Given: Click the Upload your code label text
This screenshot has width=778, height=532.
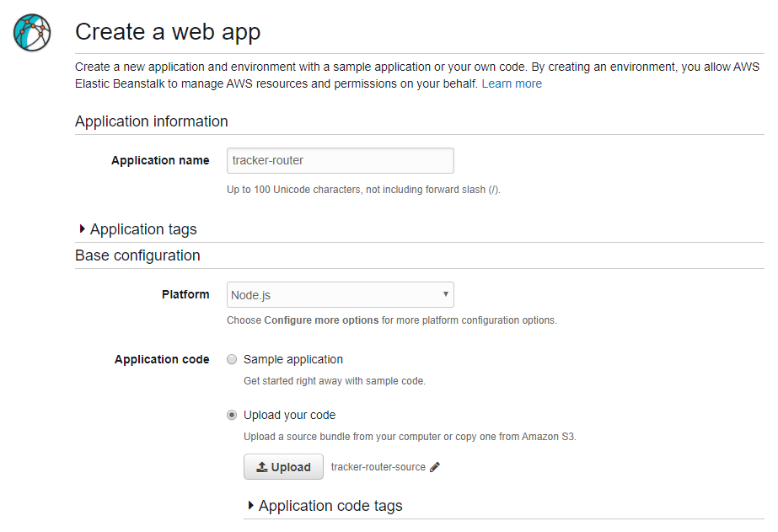Looking at the screenshot, I should pos(289,415).
